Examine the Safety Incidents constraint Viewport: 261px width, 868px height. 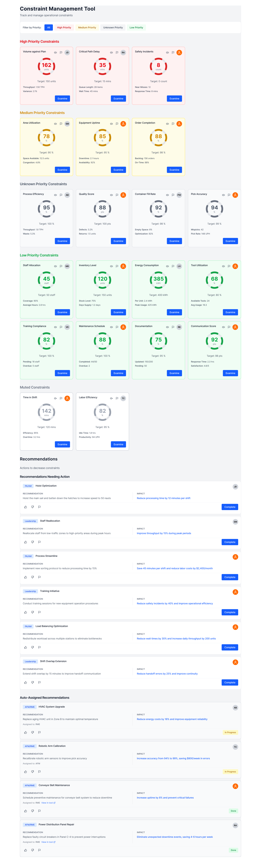point(174,99)
